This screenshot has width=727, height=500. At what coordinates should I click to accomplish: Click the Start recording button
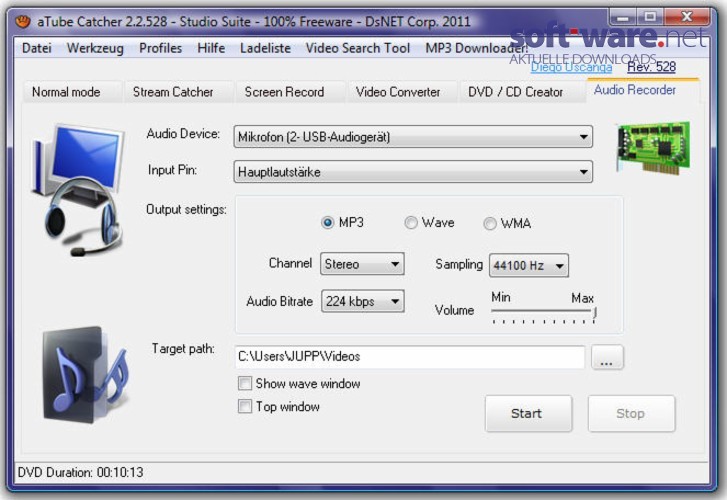[529, 413]
